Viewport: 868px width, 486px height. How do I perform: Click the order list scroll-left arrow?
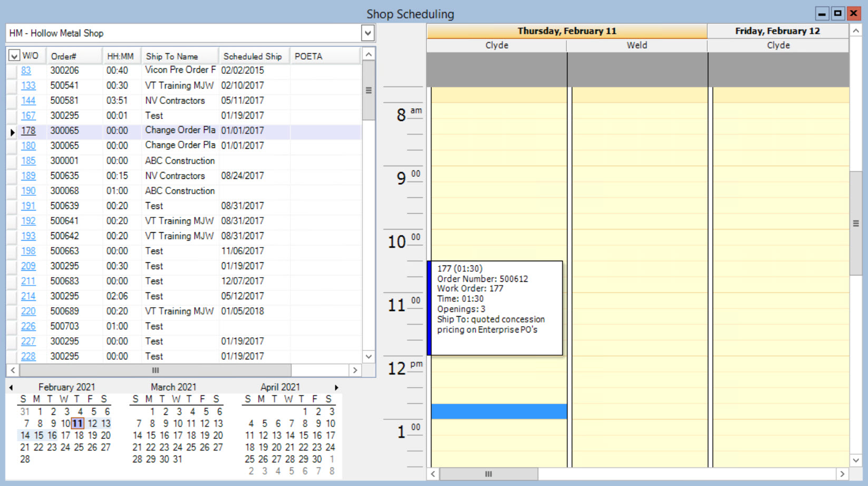point(13,370)
